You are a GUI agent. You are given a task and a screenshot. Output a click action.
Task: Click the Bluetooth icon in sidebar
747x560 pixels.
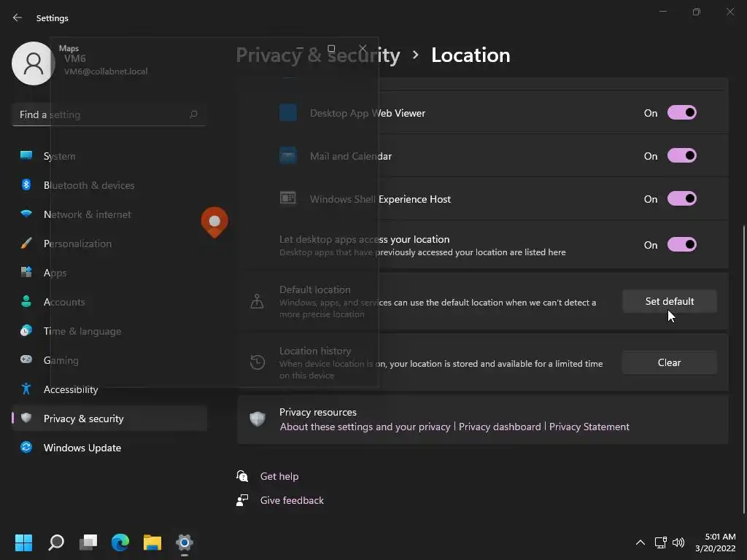[x=26, y=184]
